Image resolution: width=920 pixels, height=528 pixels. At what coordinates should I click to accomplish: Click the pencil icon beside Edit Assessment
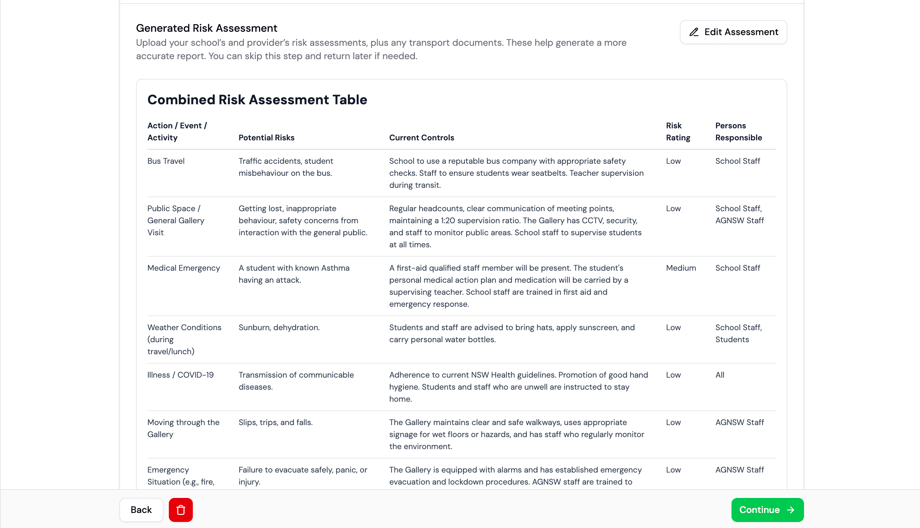(x=694, y=32)
